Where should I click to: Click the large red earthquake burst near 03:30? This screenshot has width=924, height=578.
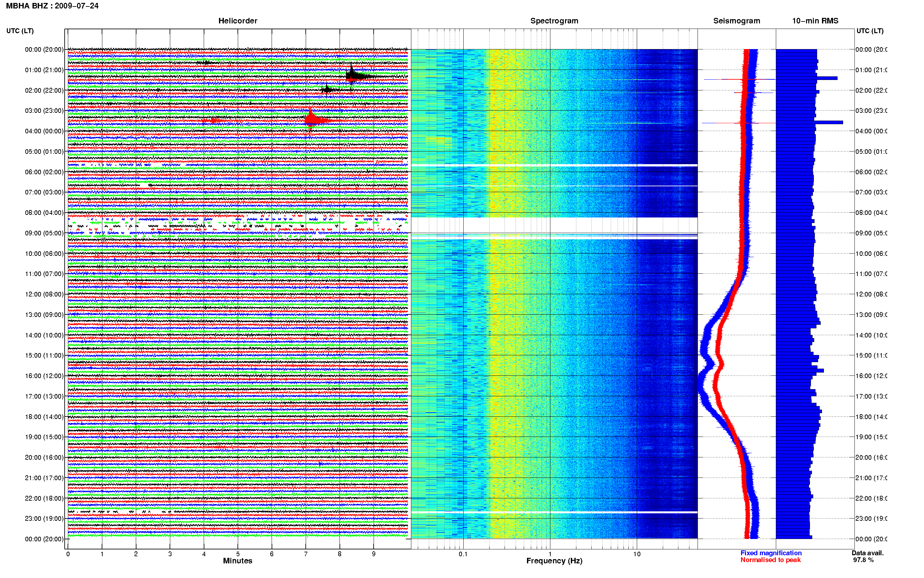pyautogui.click(x=313, y=120)
